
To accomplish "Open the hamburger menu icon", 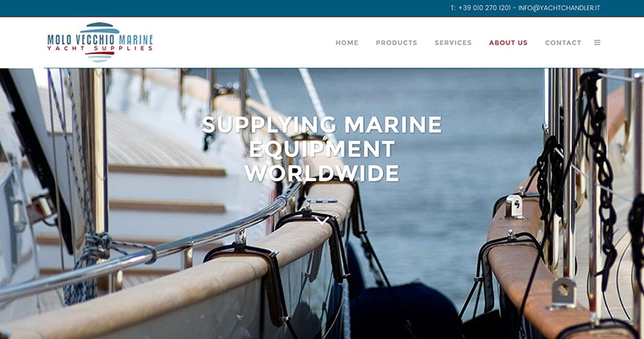I will [x=597, y=43].
